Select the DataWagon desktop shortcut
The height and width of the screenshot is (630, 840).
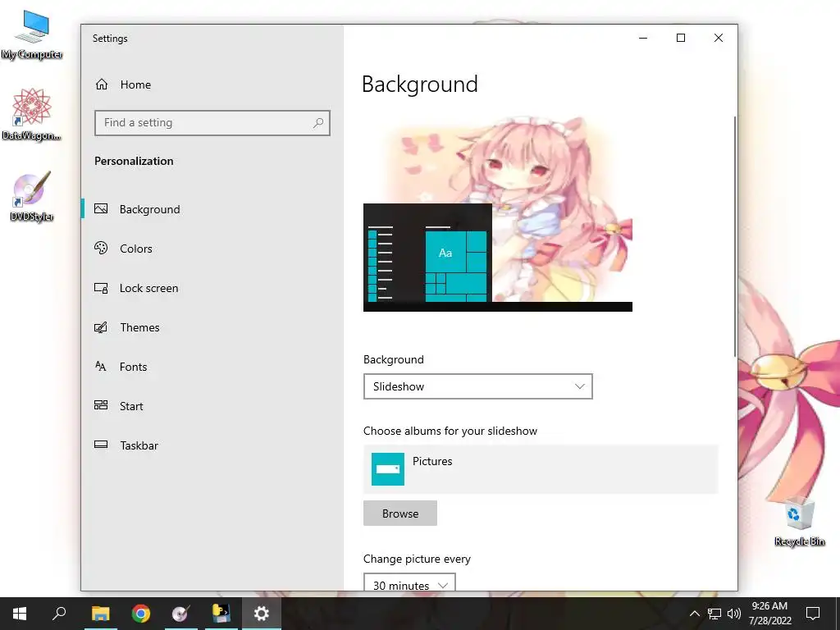pos(32,115)
